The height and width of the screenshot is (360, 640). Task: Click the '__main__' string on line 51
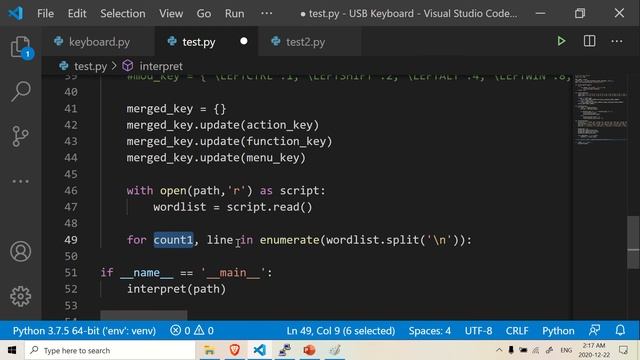tap(233, 273)
